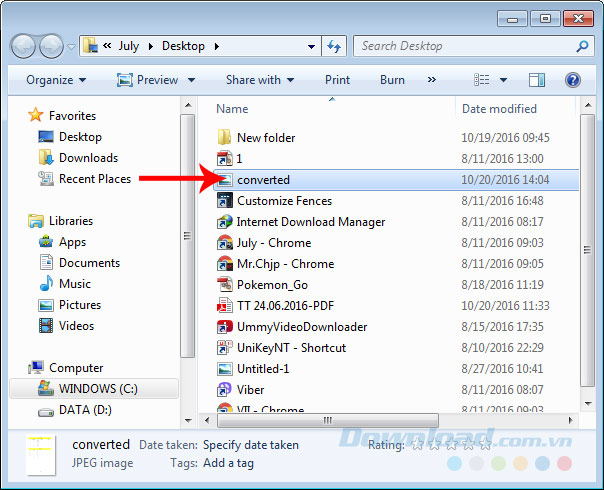Select the Internet Download Manager icon
The width and height of the screenshot is (604, 490).
tap(225, 222)
